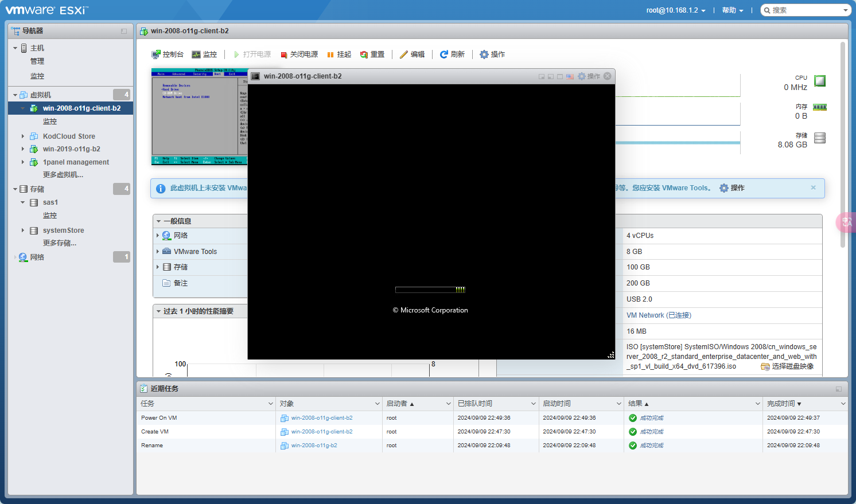
Task: Select win-2019-o11g-b2 VM in navigator
Action: (x=71, y=149)
